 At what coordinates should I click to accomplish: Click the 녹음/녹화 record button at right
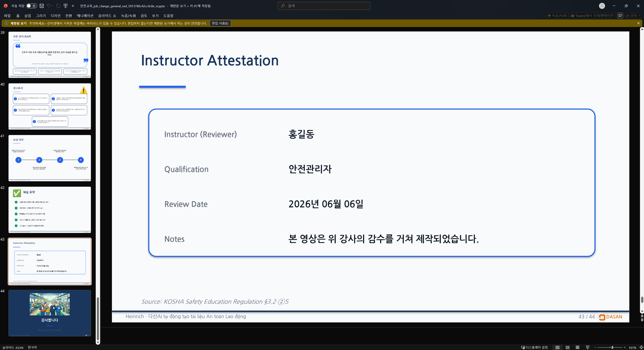[557, 15]
